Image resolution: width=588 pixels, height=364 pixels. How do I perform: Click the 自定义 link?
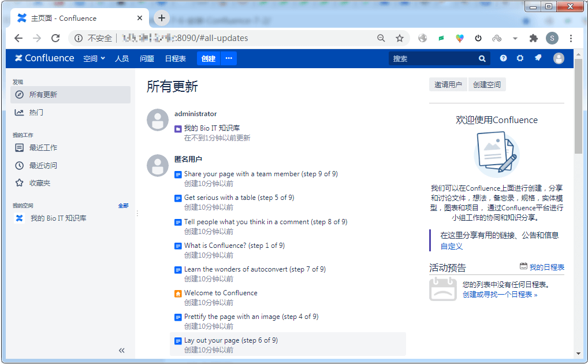point(452,246)
